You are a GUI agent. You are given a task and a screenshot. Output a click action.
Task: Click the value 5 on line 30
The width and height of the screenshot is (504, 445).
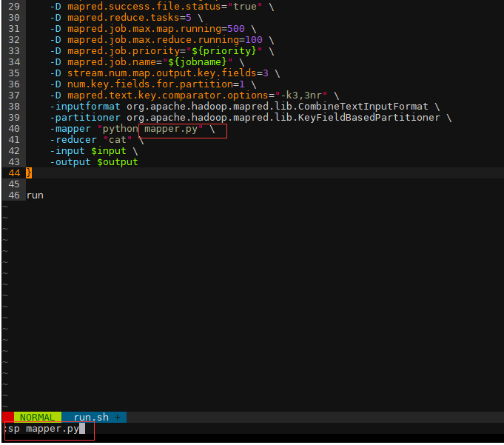tap(189, 18)
